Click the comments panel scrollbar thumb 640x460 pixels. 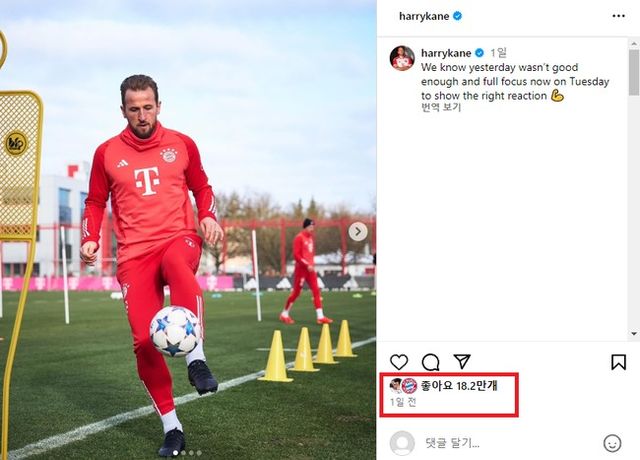pyautogui.click(x=633, y=73)
